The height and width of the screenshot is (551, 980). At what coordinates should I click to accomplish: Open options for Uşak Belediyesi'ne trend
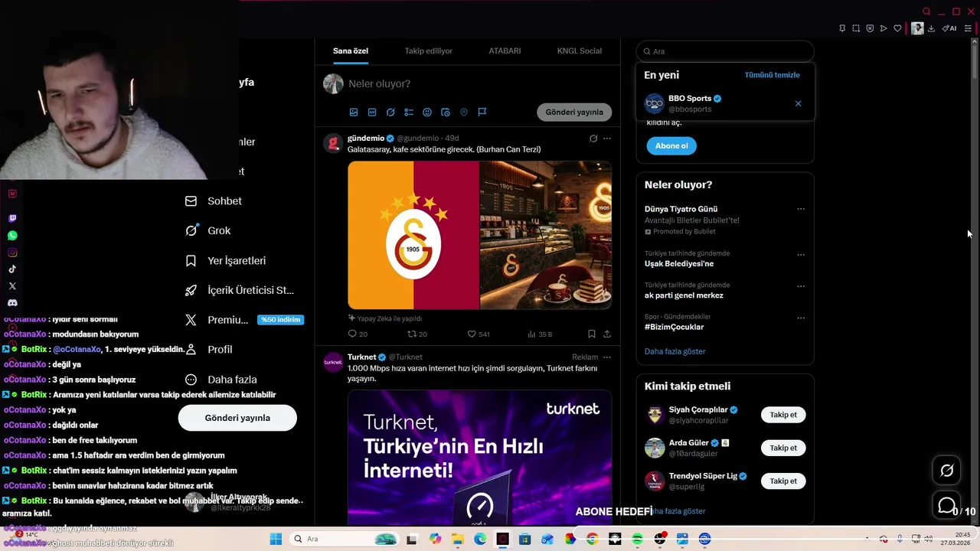click(801, 255)
